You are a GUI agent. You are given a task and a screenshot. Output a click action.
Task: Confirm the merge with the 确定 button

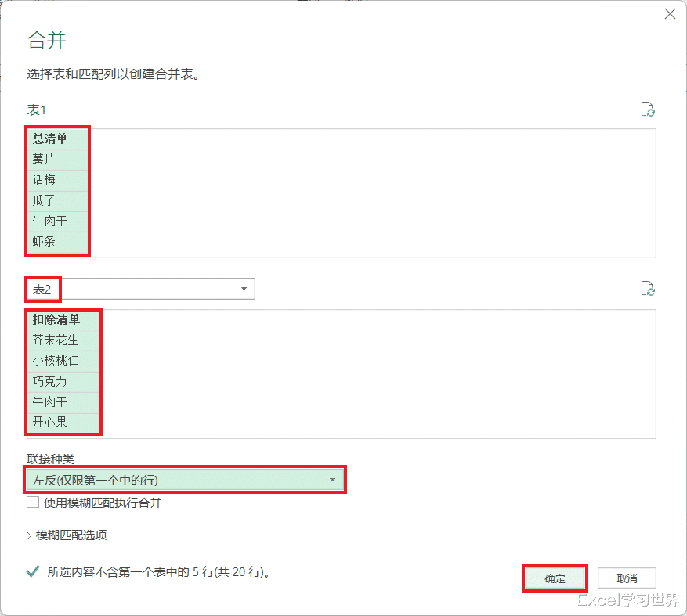[x=555, y=578]
